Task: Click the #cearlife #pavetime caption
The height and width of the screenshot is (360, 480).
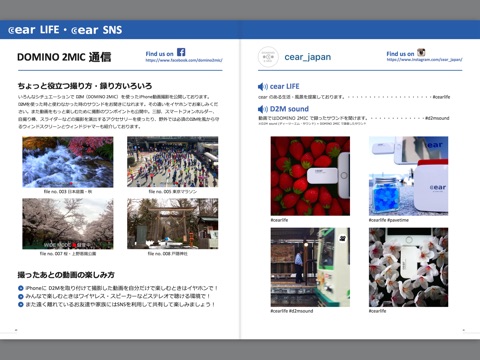Action: 388,220
